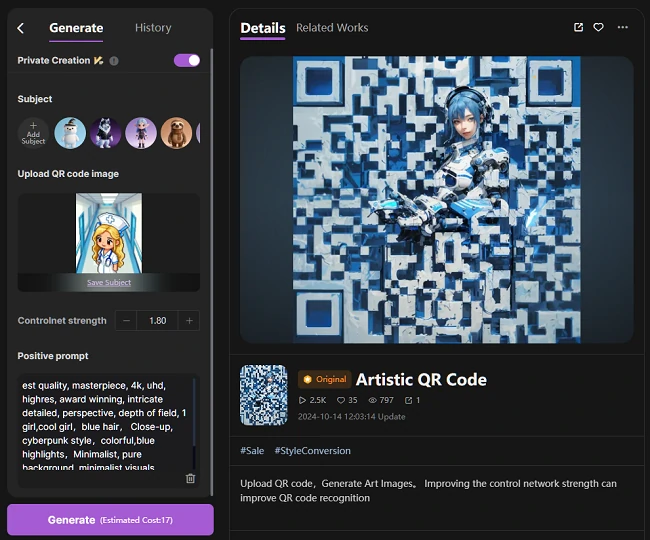Click the #StyleConversion tag
The image size is (650, 540).
313,451
